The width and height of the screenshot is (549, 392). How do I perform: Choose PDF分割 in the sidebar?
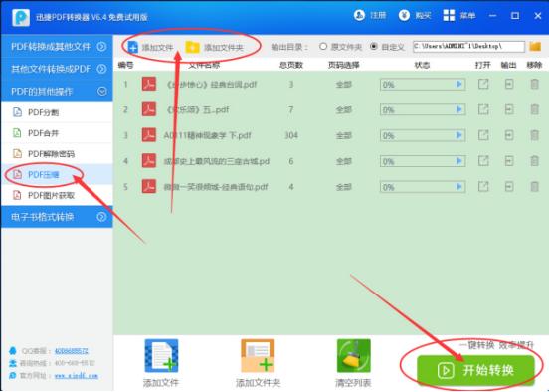click(x=57, y=112)
